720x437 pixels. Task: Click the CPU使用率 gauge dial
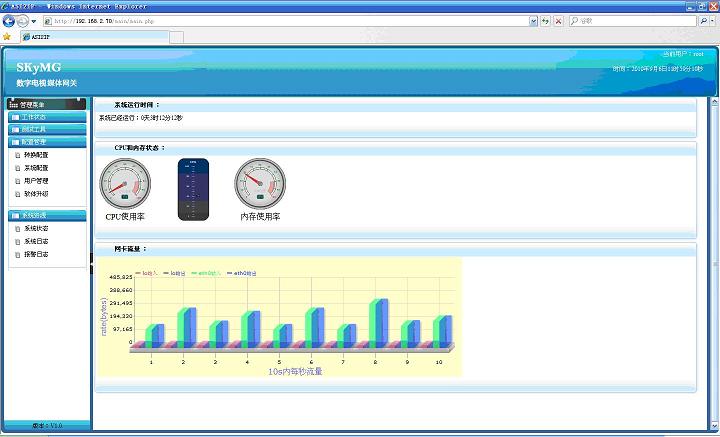[125, 184]
